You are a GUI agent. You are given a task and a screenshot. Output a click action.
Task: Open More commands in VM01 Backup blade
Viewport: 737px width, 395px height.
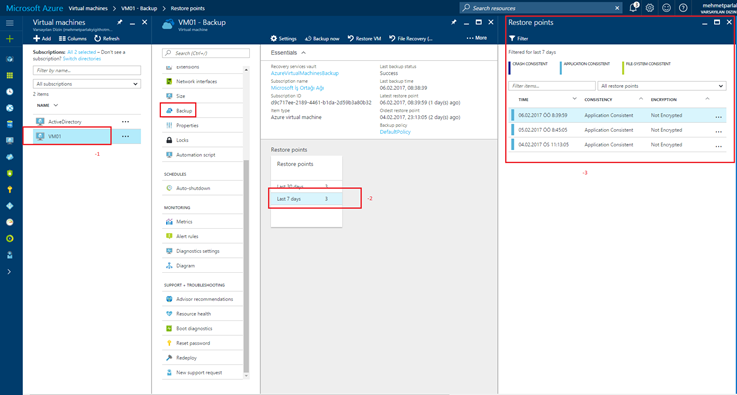coord(477,38)
